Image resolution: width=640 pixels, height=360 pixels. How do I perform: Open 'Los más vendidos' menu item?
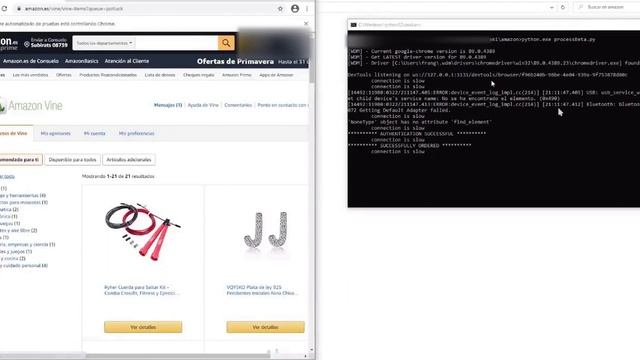coord(30,75)
